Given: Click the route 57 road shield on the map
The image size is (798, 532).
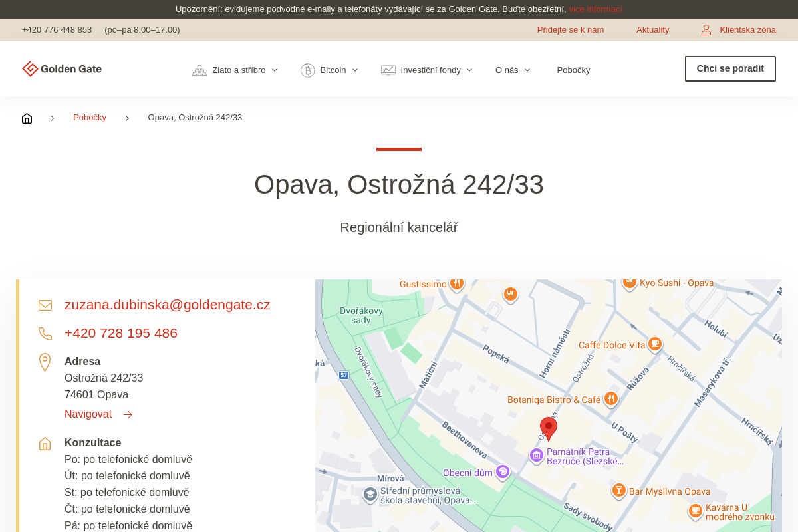Looking at the screenshot, I should (344, 375).
